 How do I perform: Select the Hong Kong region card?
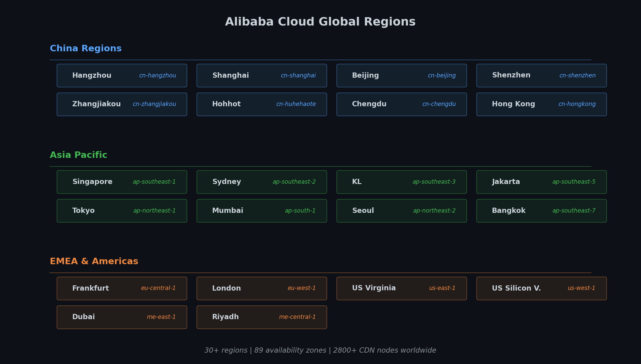tap(541, 104)
